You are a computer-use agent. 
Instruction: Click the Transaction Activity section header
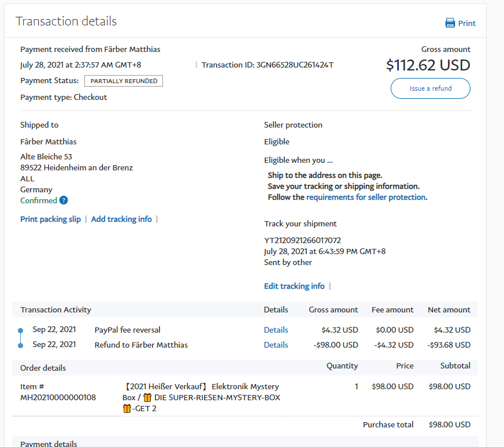[x=55, y=310]
